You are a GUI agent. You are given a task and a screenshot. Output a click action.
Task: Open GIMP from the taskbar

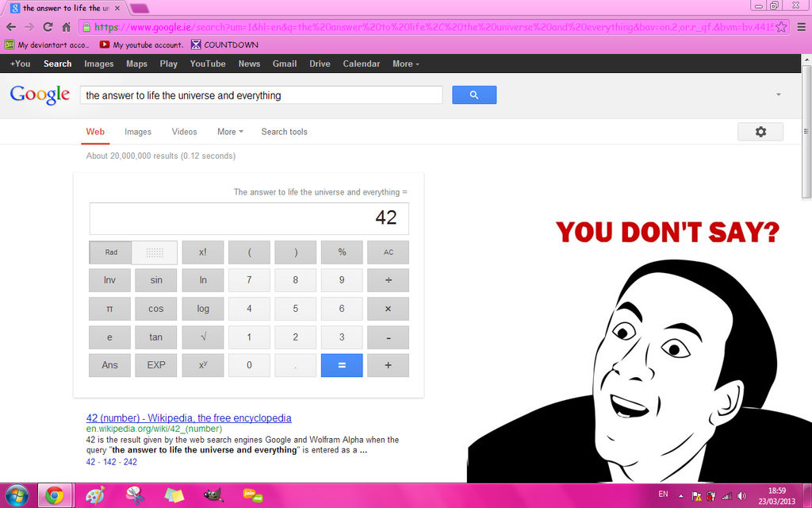coord(214,493)
